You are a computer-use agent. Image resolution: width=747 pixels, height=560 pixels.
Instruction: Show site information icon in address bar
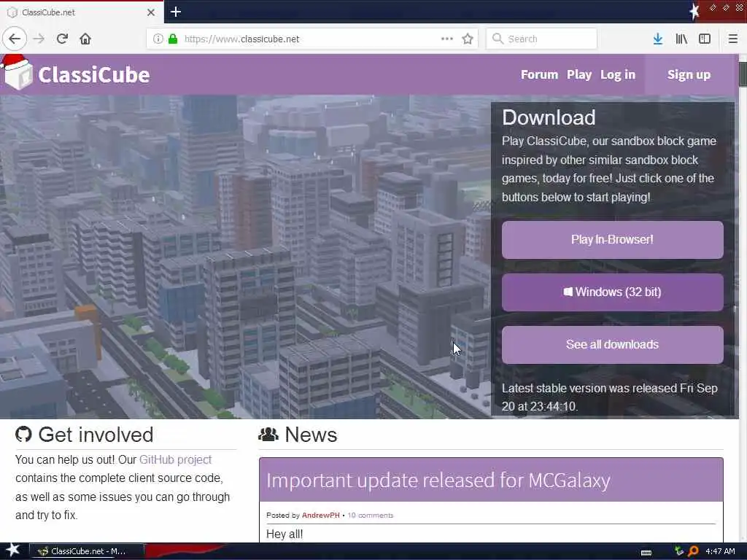(x=158, y=39)
